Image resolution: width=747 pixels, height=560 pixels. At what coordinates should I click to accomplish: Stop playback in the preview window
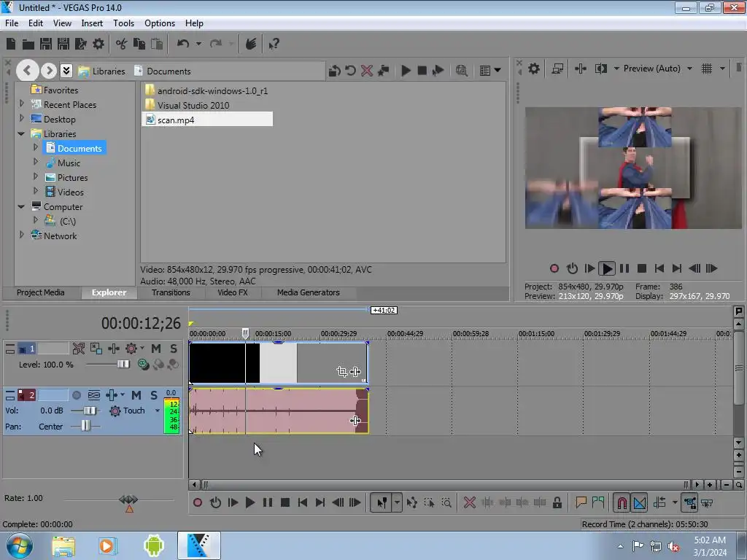tap(642, 268)
